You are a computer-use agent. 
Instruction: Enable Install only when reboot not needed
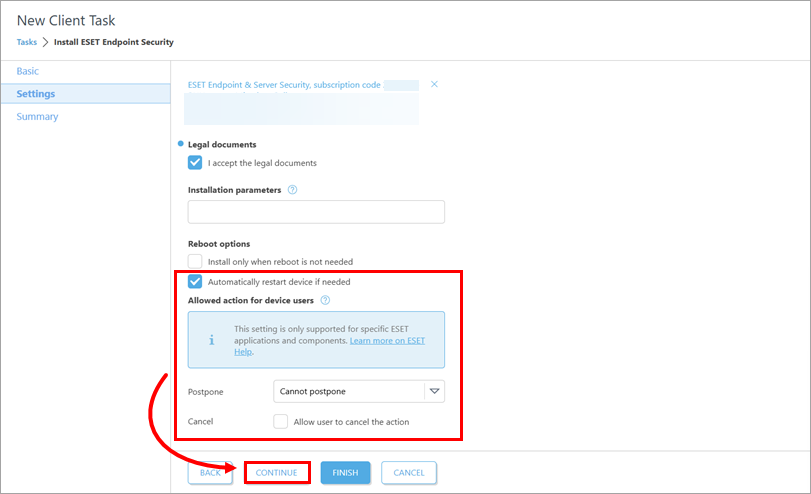[195, 262]
